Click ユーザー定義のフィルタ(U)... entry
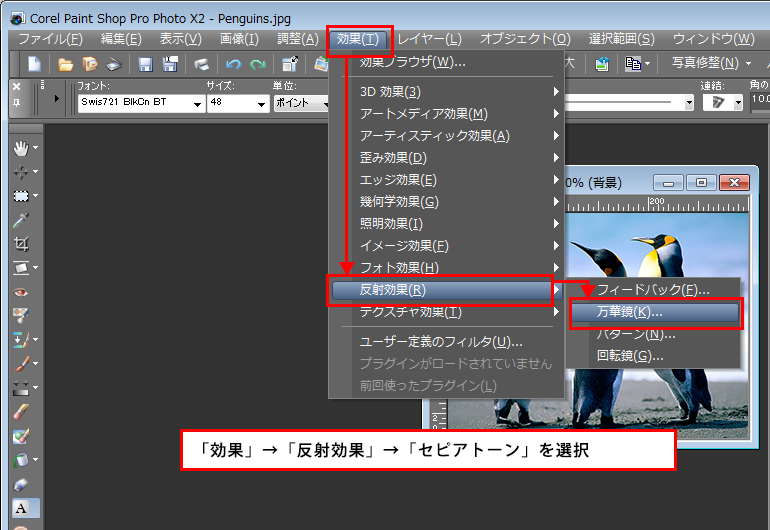 tap(447, 342)
